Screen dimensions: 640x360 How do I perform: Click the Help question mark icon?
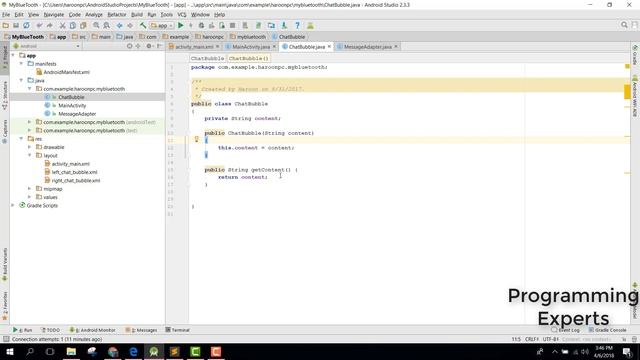(x=297, y=25)
